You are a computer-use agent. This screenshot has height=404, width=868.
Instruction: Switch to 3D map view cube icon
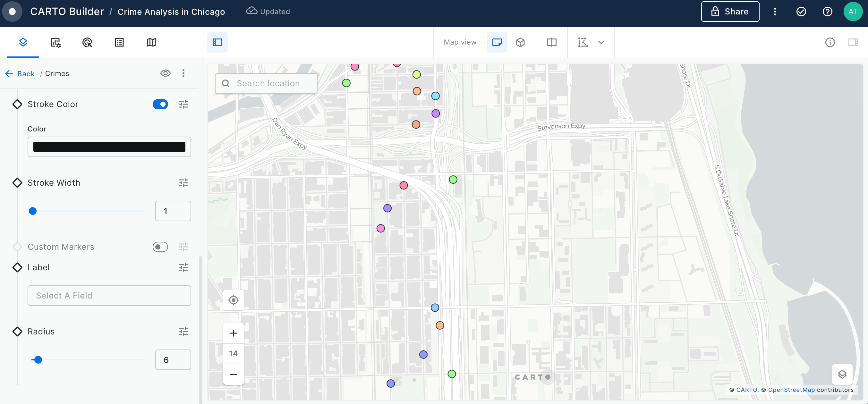coord(520,42)
